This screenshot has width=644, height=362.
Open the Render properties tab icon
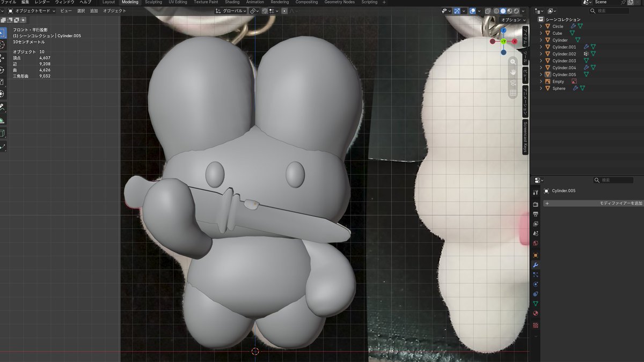[535, 204]
